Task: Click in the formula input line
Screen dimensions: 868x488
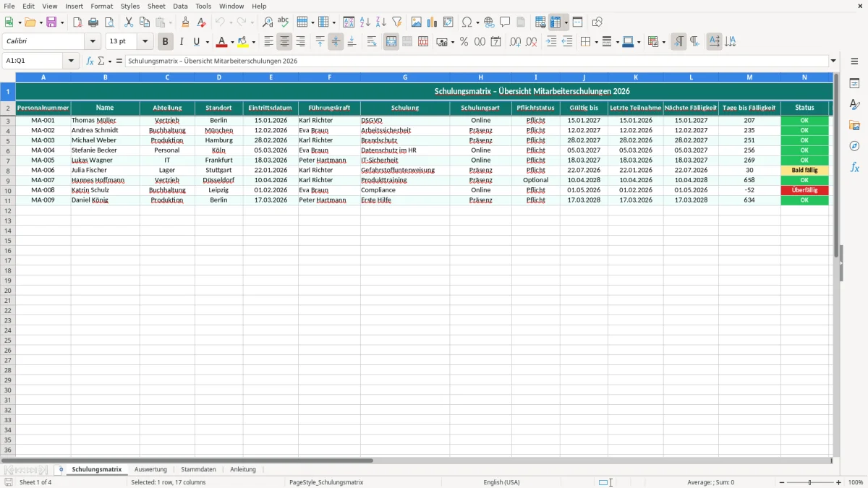Action: pos(477,61)
